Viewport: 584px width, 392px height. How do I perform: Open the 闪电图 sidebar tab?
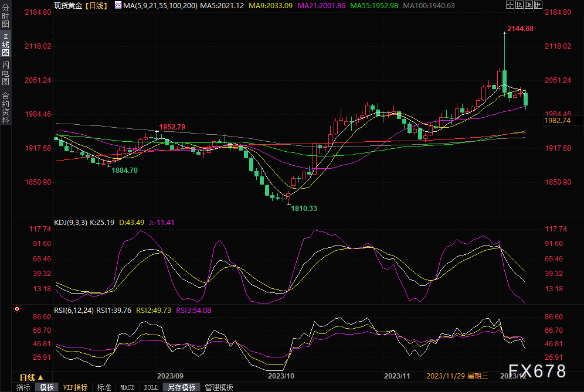coord(6,73)
